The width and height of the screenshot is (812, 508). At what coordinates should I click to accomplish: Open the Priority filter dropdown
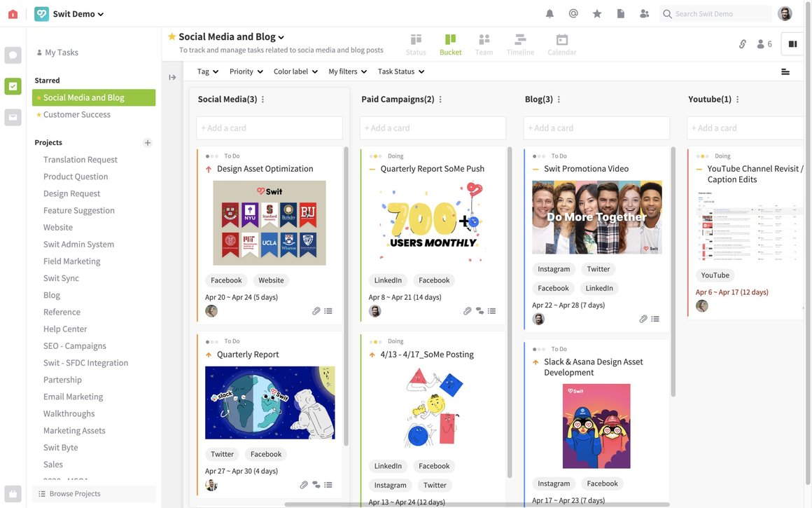(x=246, y=71)
